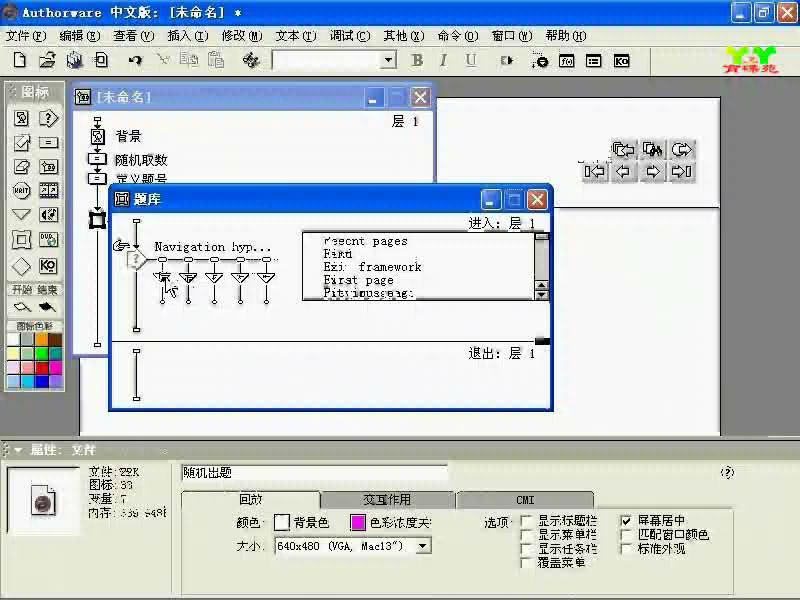This screenshot has height=600, width=800.
Task: Select the Framework icon in palette
Action: pos(21,239)
